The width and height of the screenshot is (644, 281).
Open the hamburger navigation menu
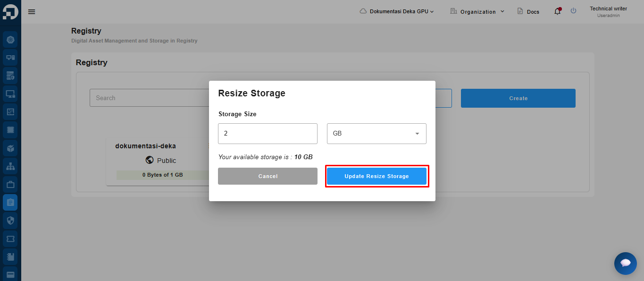32,12
